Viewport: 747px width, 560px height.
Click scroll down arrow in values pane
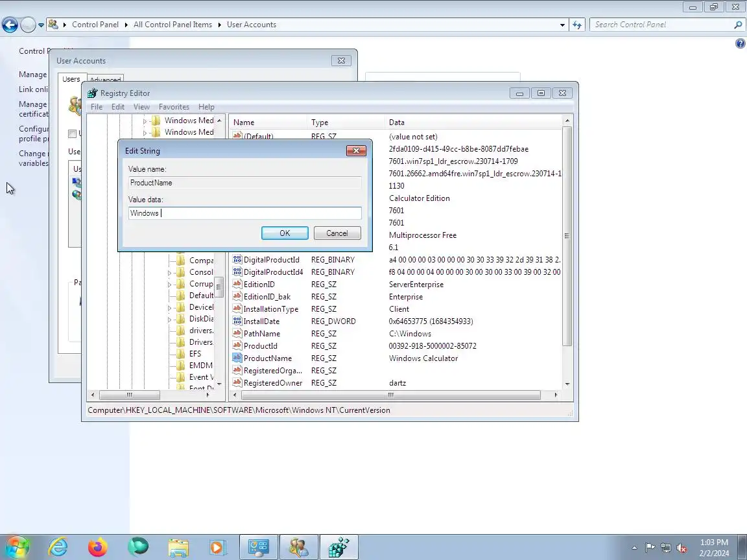click(567, 384)
